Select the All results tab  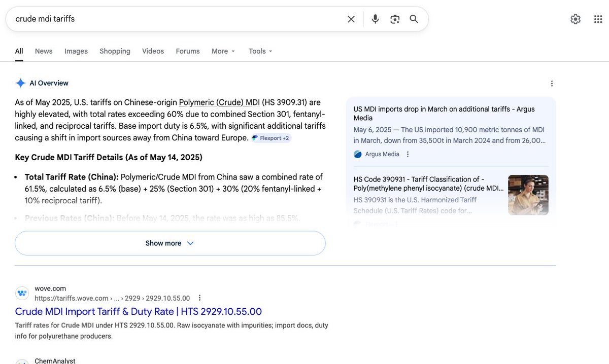click(19, 51)
